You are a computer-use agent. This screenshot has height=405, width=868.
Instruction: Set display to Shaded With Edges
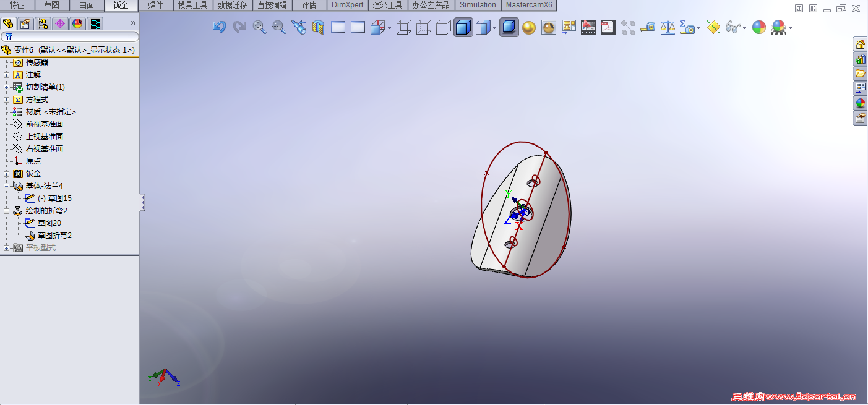pyautogui.click(x=463, y=27)
